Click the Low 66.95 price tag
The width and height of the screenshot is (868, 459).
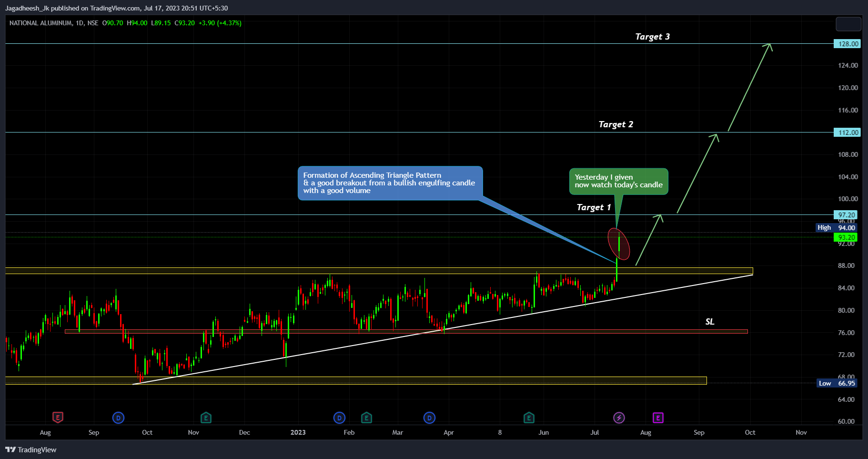pyautogui.click(x=837, y=383)
